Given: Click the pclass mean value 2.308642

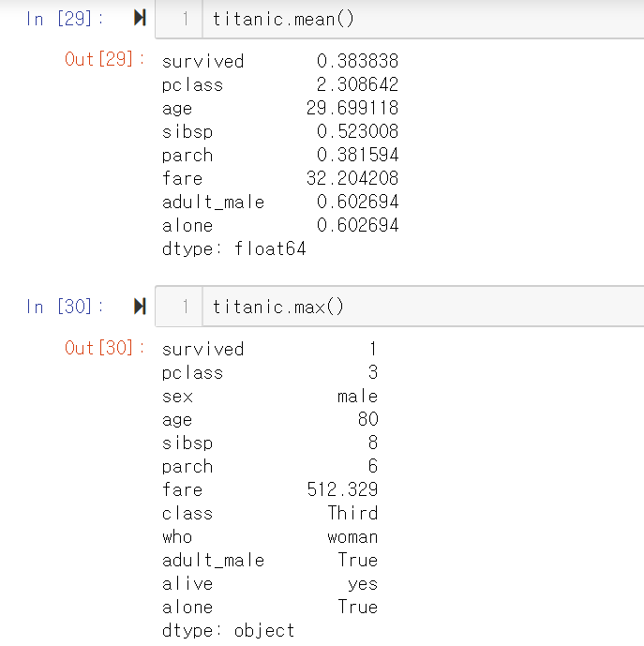Looking at the screenshot, I should coord(358,84).
